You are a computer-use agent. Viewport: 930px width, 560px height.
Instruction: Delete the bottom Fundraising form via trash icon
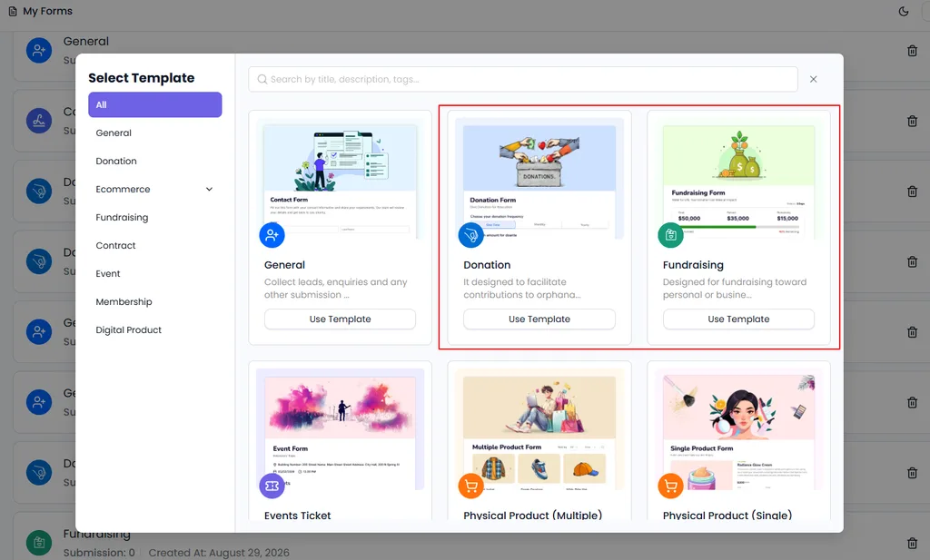pyautogui.click(x=912, y=544)
